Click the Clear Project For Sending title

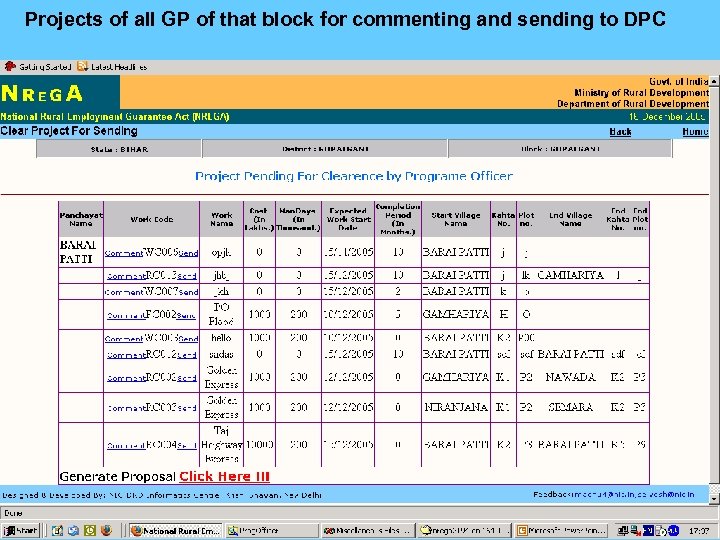(x=69, y=131)
